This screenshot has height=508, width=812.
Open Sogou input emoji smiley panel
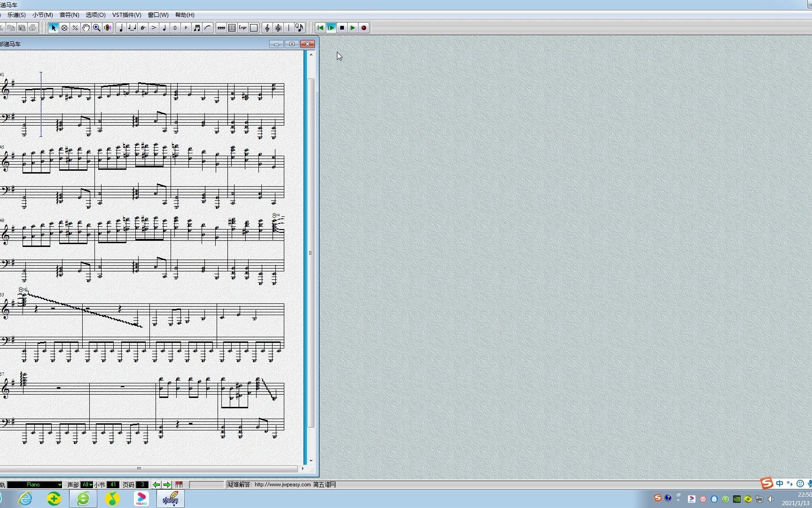[800, 484]
